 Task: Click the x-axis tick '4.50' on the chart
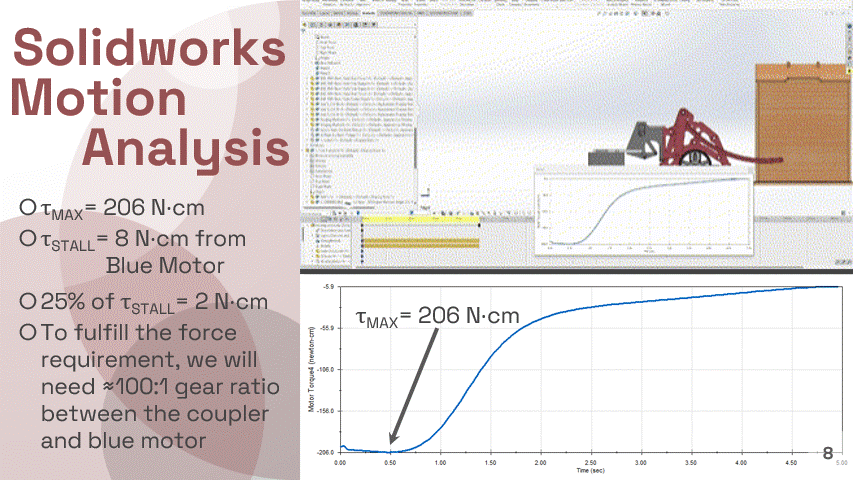pyautogui.click(x=792, y=463)
